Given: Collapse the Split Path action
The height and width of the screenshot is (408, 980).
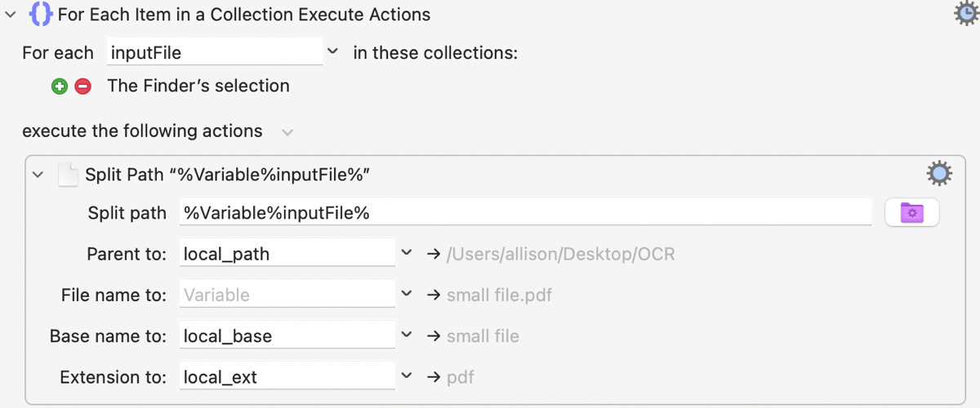Looking at the screenshot, I should 38,175.
